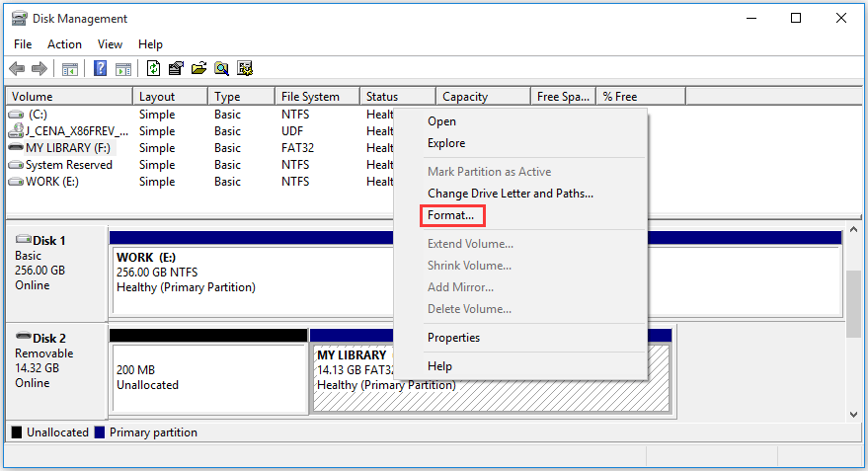
Task: Choose Explore from the context menu
Action: coord(520,143)
